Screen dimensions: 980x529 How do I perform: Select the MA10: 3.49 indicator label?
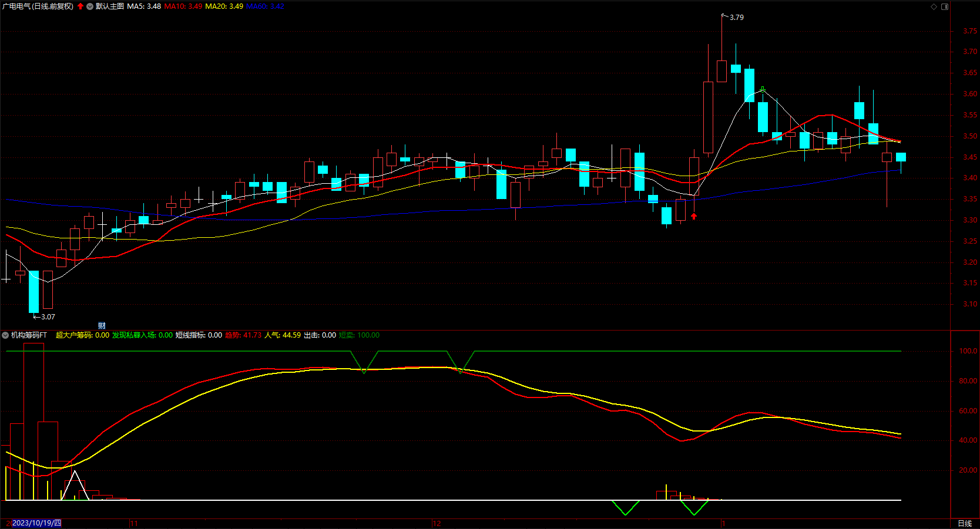pyautogui.click(x=183, y=6)
